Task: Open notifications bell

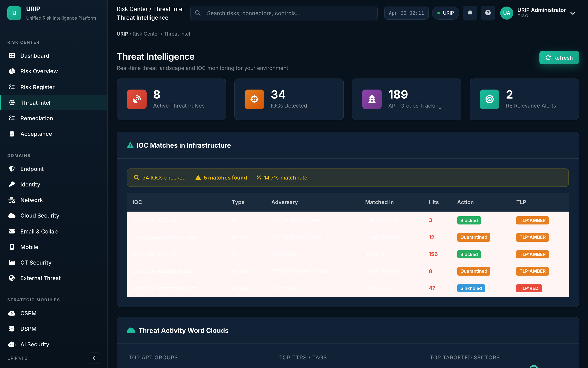Action: tap(470, 13)
